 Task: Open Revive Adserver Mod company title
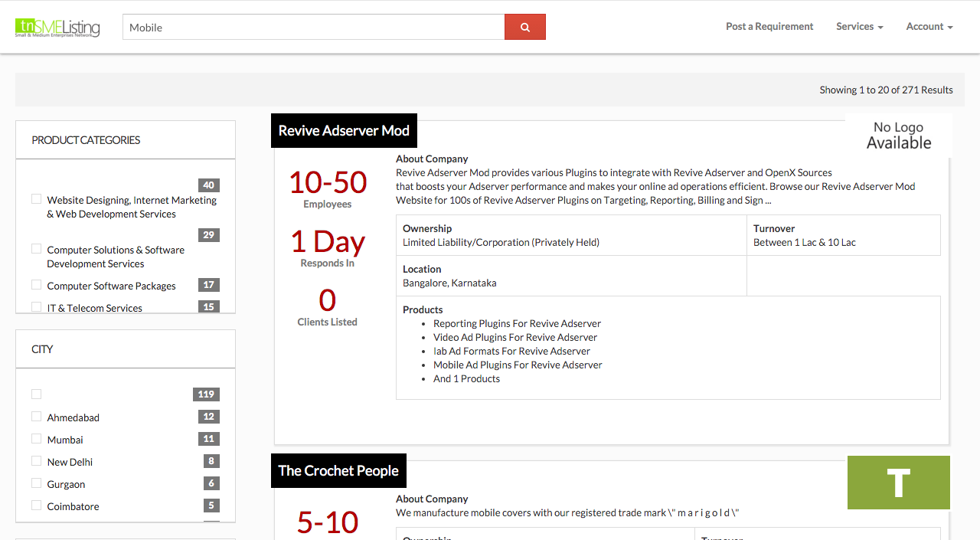[x=344, y=130]
